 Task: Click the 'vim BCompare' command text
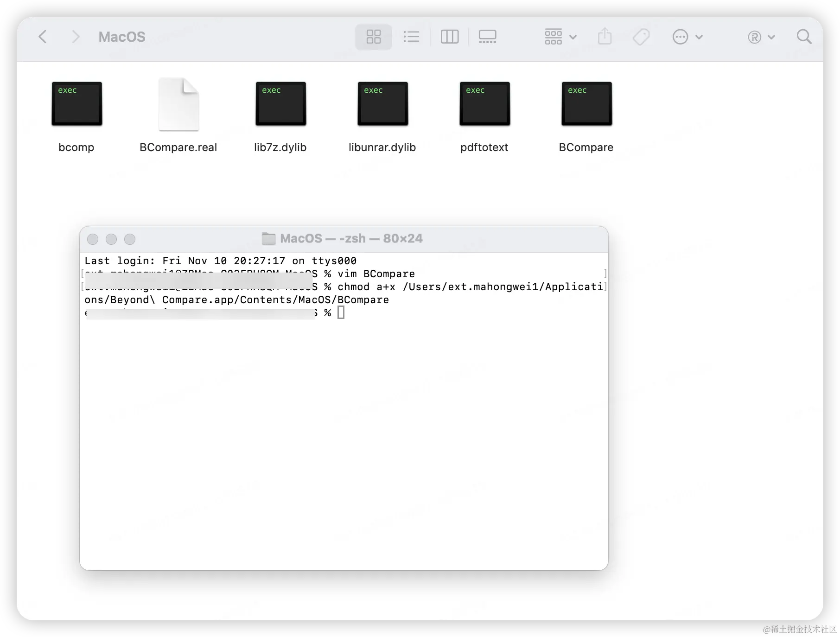376,274
